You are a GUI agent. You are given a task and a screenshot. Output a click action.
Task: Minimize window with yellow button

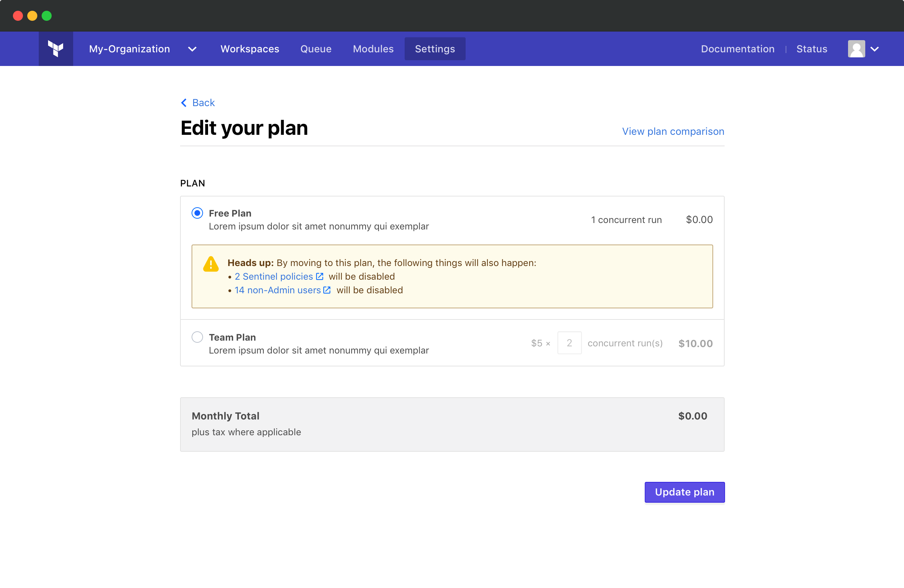[32, 15]
